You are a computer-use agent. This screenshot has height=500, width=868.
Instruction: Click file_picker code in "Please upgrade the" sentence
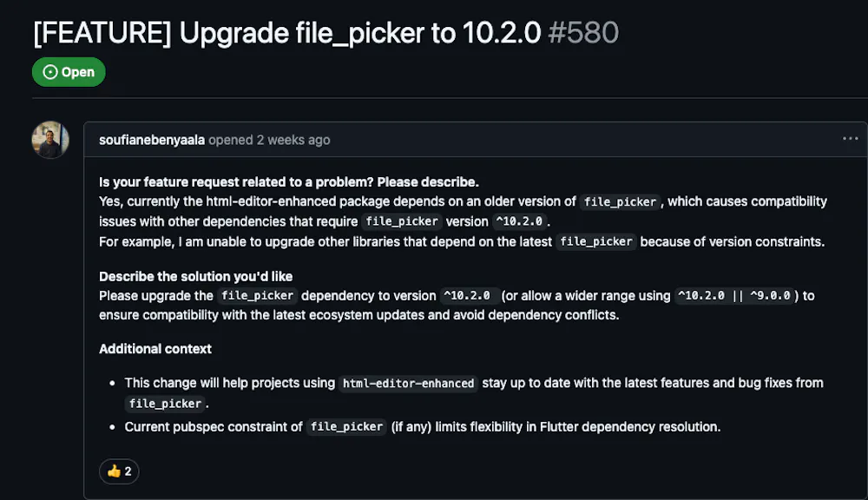[258, 296]
